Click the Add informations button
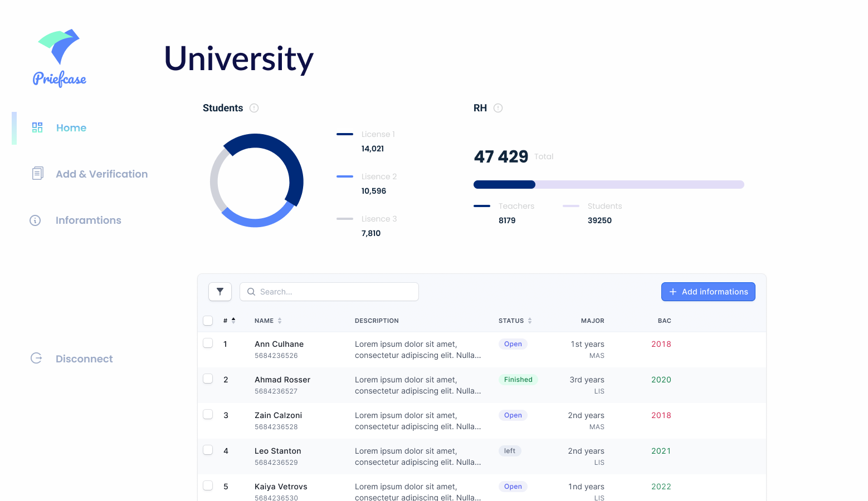 tap(708, 292)
